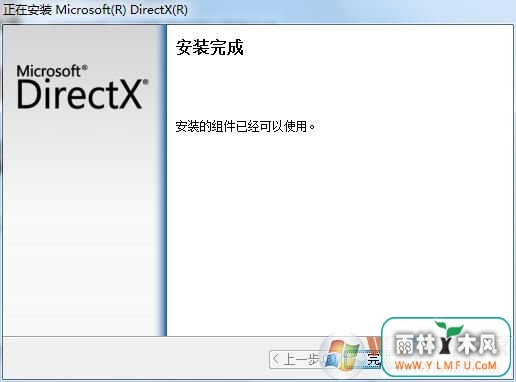Click the large DirectX wordmark

(x=79, y=95)
